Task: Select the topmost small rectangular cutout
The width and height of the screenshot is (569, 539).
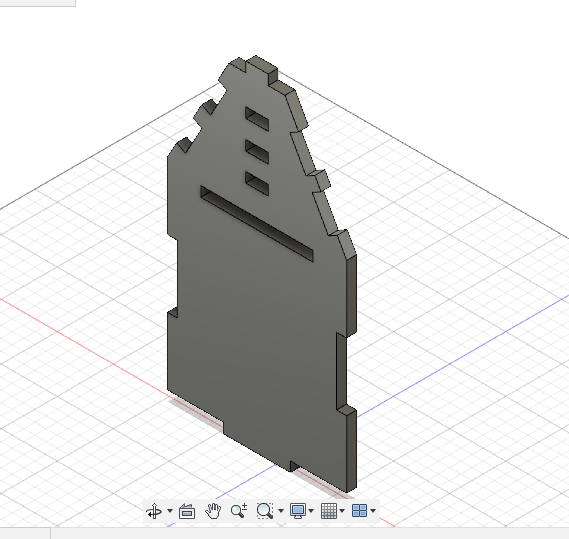Action: [x=257, y=118]
